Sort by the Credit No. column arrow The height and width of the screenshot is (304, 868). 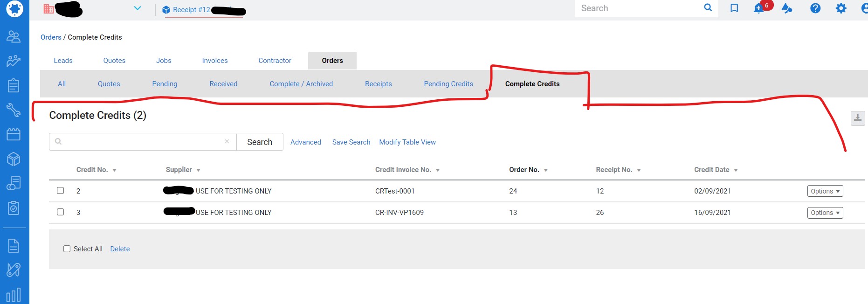tap(114, 170)
